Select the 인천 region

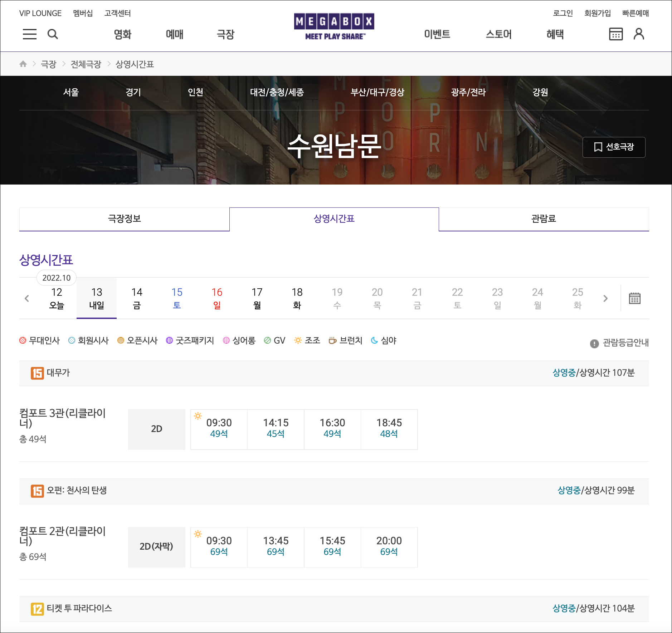coord(195,92)
